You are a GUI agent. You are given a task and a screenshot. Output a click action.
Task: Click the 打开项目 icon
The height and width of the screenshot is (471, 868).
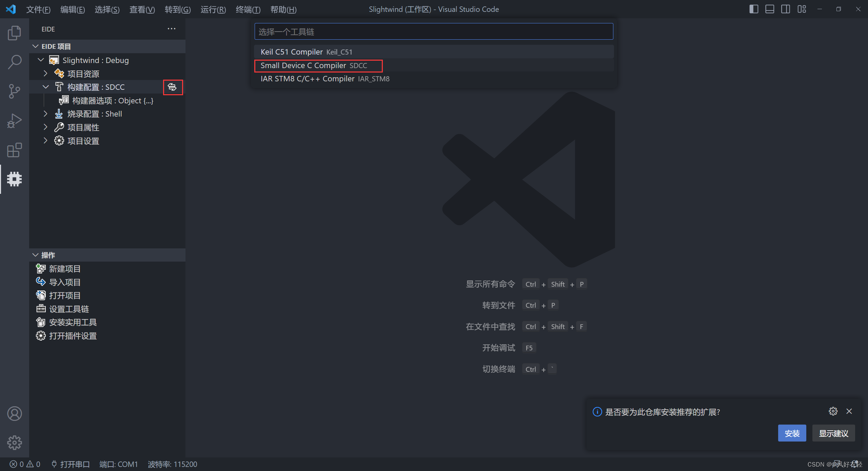coord(41,295)
